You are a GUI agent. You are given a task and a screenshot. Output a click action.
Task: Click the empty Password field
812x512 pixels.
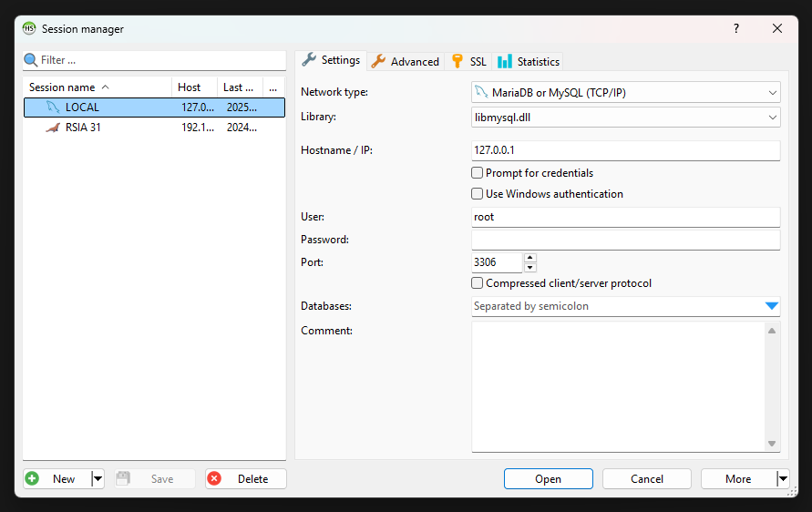click(625, 240)
